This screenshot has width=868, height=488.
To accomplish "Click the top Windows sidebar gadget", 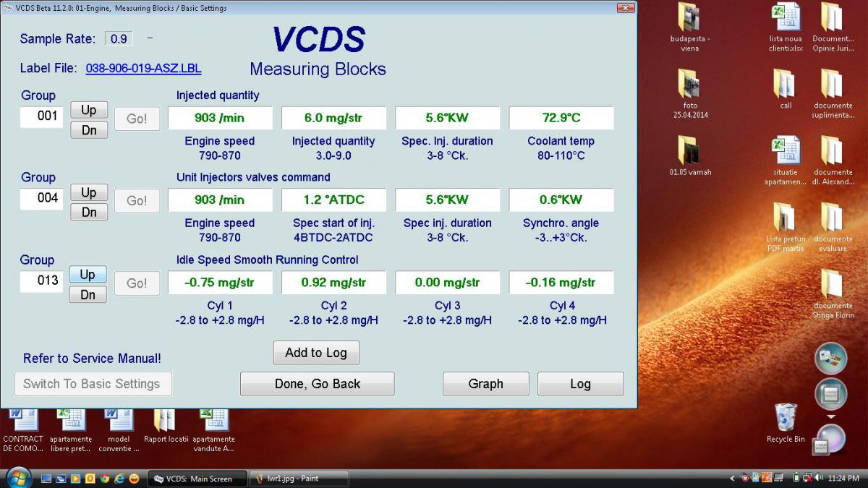I will pyautogui.click(x=831, y=358).
